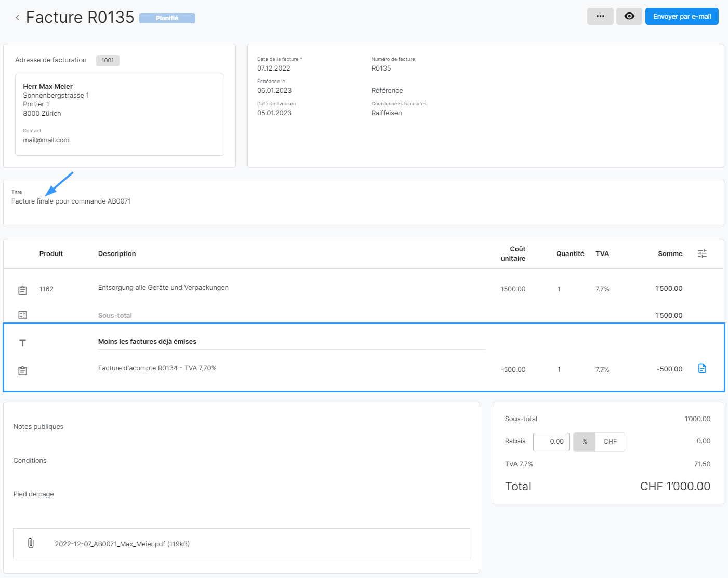Viewport: 728px width, 578px height.
Task: Click the clipboard icon for product 1162
Action: point(22,290)
